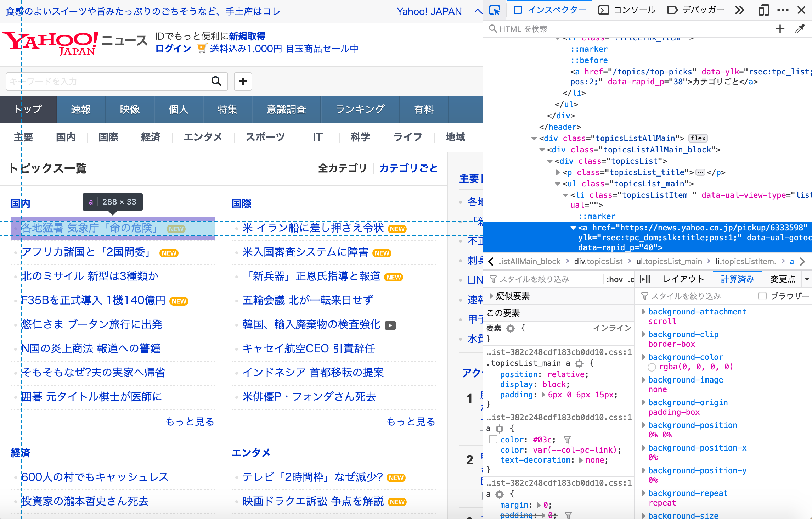Click もっと見る under 国際 section
The width and height of the screenshot is (812, 519).
(x=411, y=422)
